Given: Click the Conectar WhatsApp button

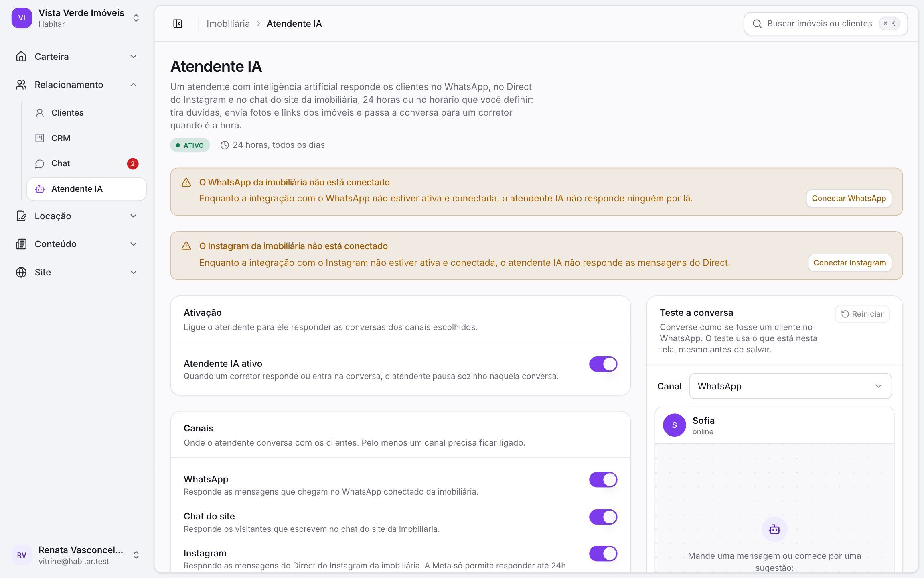Looking at the screenshot, I should (849, 198).
